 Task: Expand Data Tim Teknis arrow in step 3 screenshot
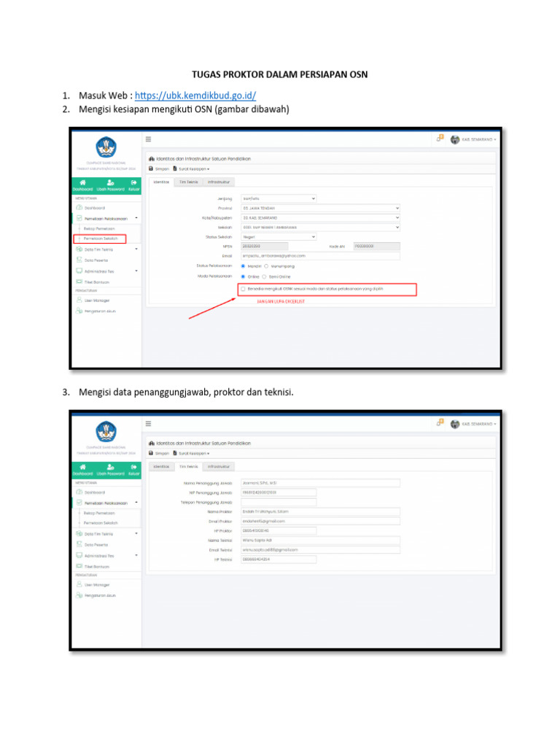pos(136,533)
